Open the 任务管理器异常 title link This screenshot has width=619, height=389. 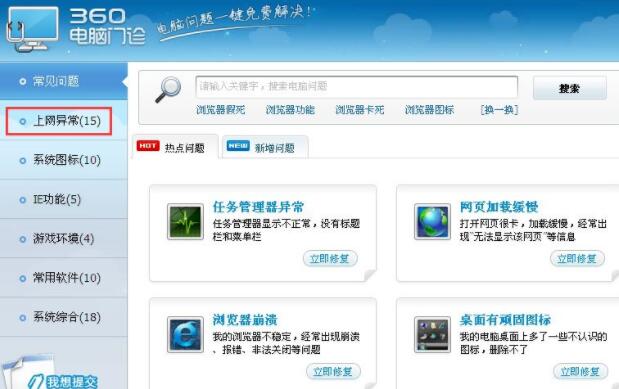[259, 207]
